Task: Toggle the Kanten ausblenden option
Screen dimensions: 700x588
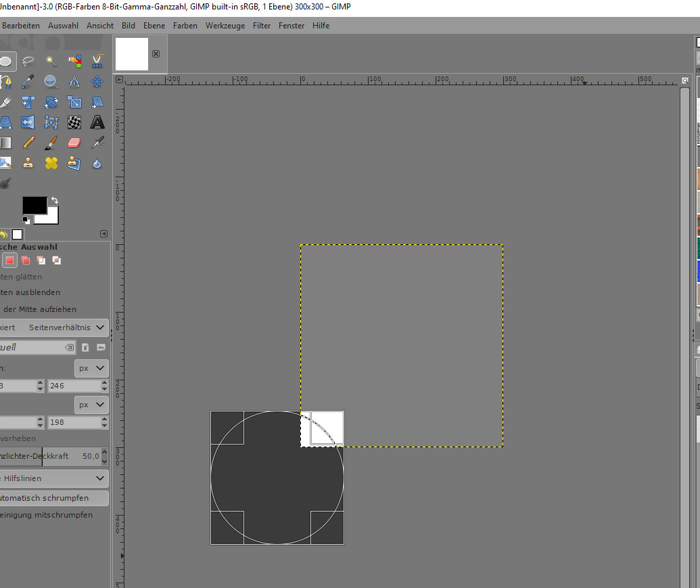Action: [30, 292]
